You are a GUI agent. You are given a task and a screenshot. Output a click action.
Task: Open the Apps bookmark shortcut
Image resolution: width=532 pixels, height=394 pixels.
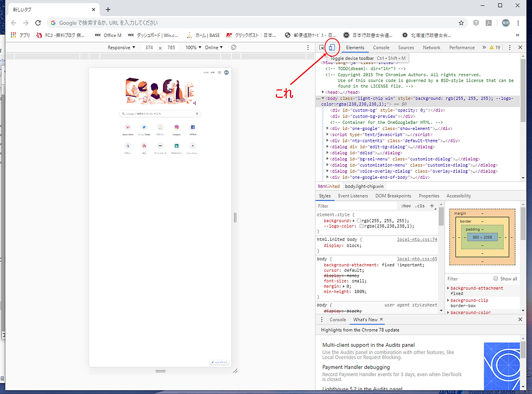pyautogui.click(x=21, y=35)
